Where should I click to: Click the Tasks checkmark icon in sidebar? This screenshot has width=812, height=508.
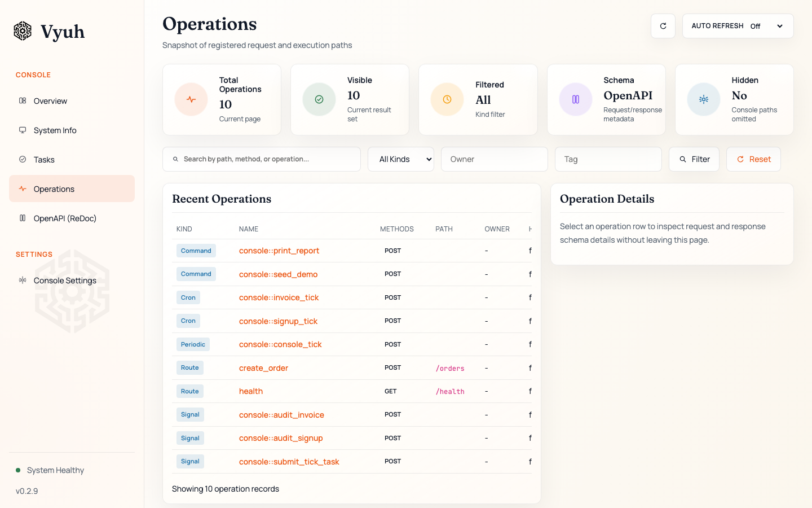coord(23,159)
